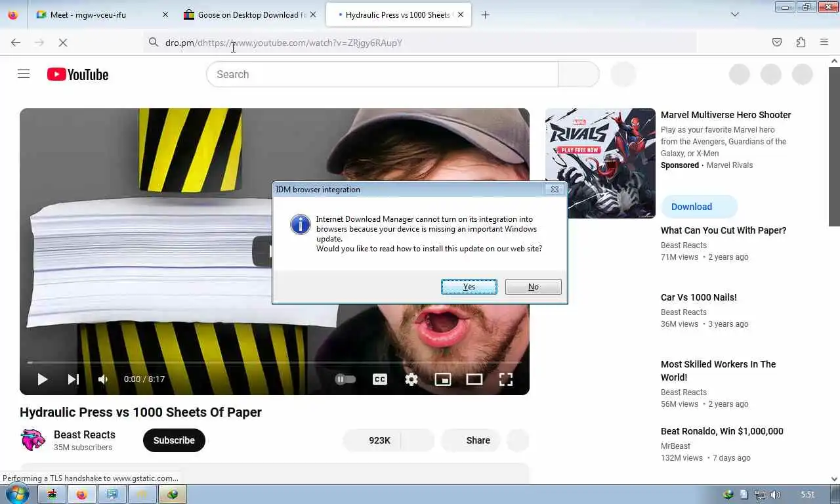Switch to theater mode

474,379
